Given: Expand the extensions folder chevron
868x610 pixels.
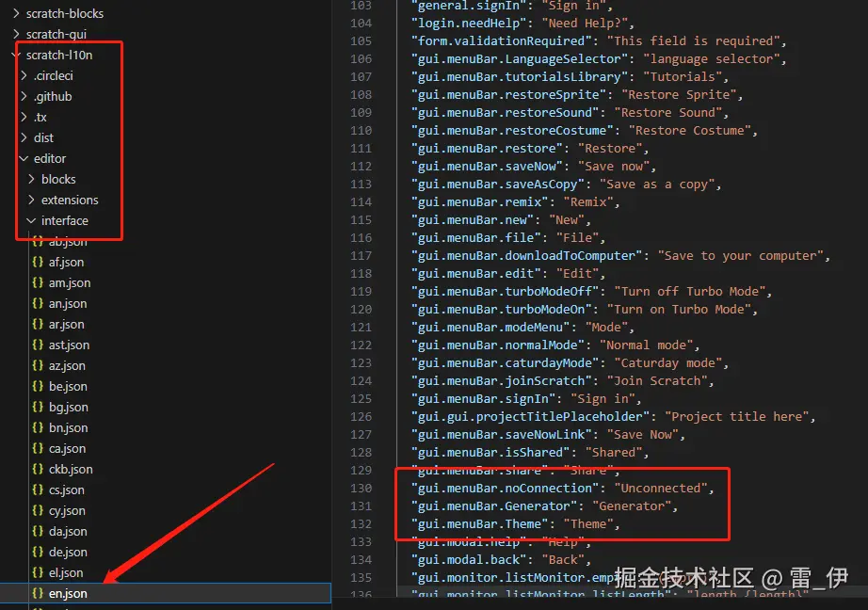Looking at the screenshot, I should click(32, 200).
